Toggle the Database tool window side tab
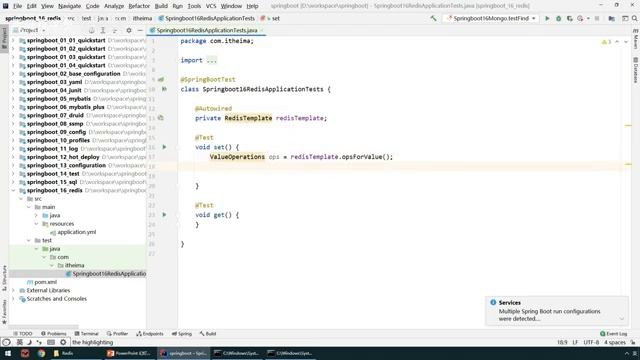640x360 pixels. tap(636, 70)
